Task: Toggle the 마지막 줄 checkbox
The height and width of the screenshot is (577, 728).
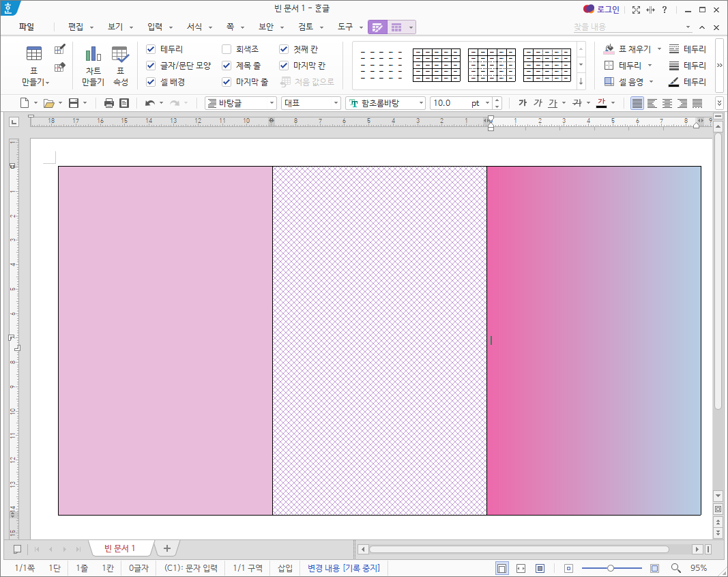Action: pyautogui.click(x=227, y=82)
